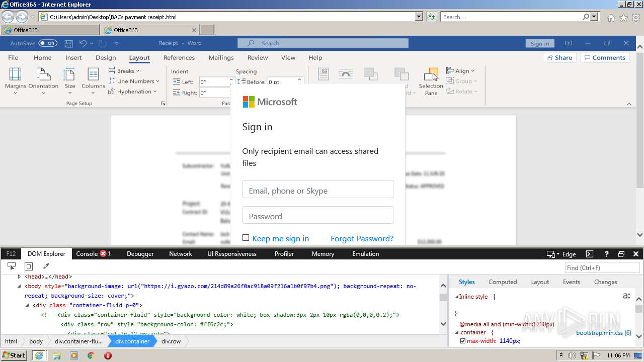Open the IE Home icon

tap(611, 18)
